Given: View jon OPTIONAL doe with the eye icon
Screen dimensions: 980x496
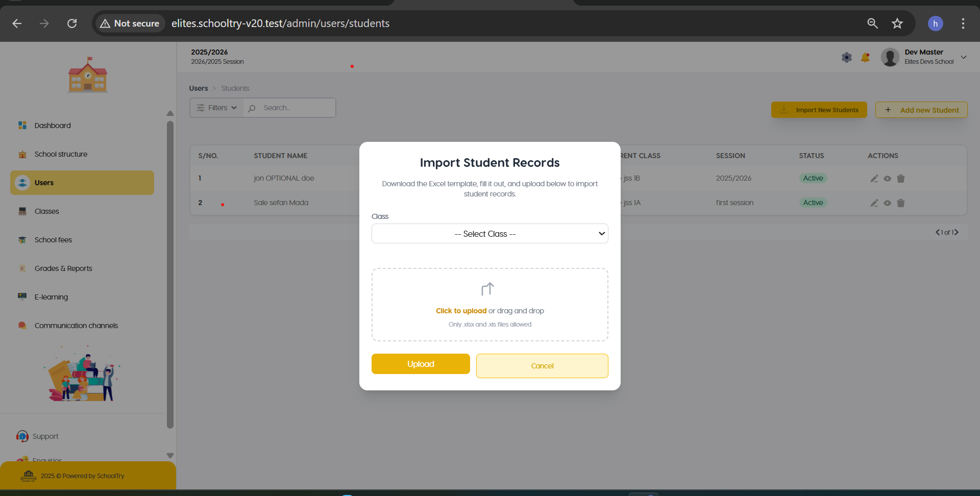Looking at the screenshot, I should coord(888,179).
